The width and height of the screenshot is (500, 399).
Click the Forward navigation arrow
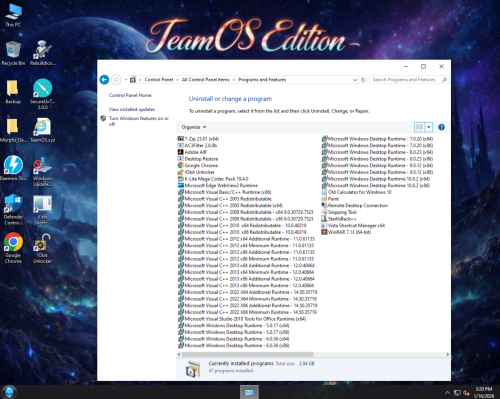(x=116, y=80)
